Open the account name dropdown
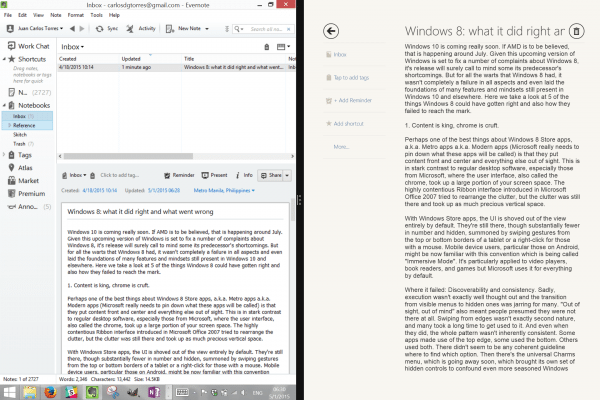600x400 pixels. tap(61, 29)
